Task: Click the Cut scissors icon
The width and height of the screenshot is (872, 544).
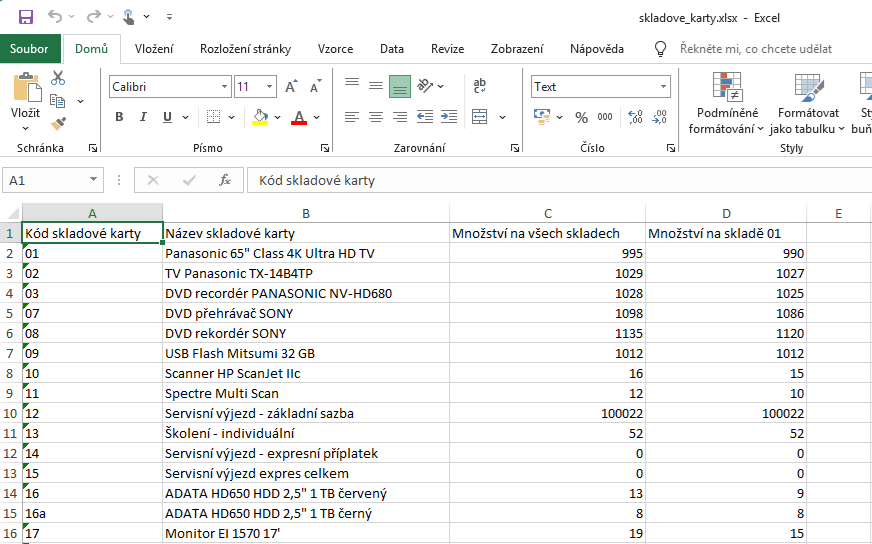Action: click(58, 78)
